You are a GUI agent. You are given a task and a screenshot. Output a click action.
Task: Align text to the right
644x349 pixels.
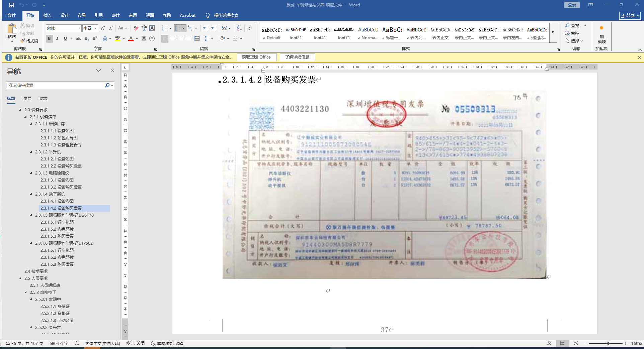181,38
